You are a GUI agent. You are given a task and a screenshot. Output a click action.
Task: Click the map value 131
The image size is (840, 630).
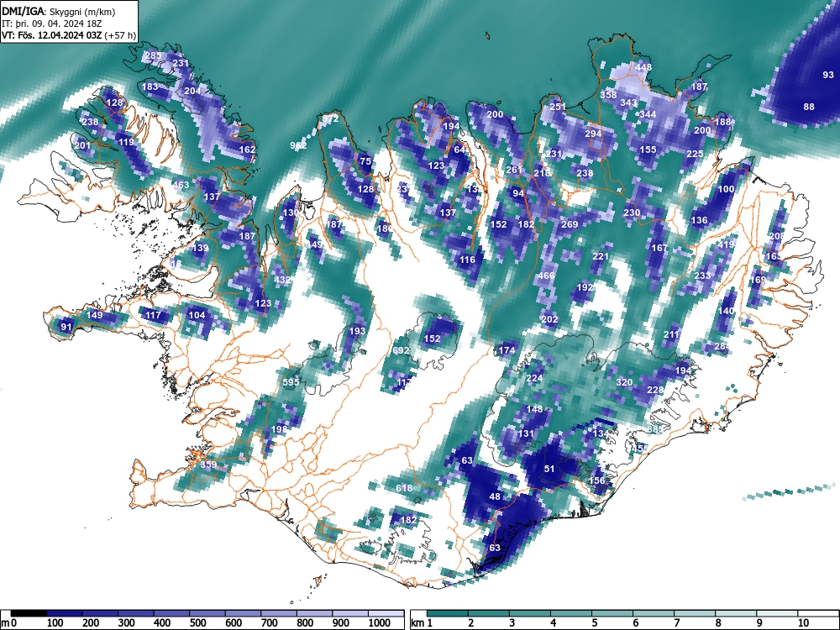526,433
